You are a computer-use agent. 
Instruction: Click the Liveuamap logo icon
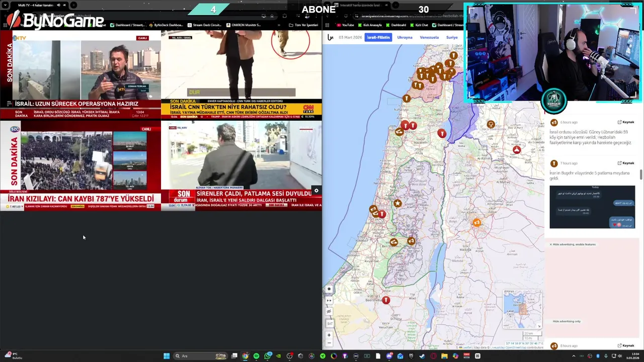330,37
